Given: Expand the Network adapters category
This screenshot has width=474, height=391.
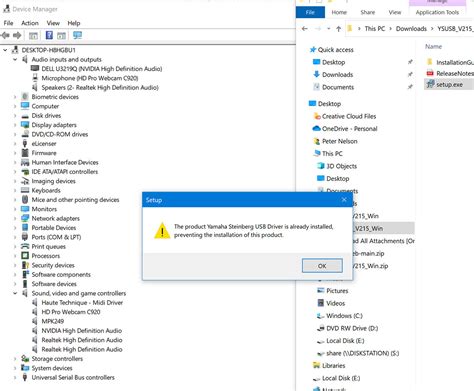Looking at the screenshot, I should coord(15,218).
